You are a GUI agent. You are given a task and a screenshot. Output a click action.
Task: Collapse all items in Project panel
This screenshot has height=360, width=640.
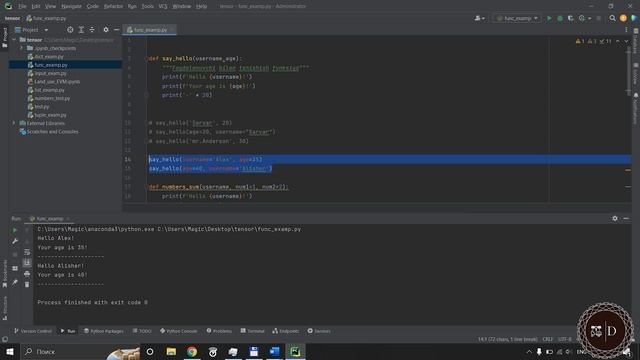click(92, 30)
